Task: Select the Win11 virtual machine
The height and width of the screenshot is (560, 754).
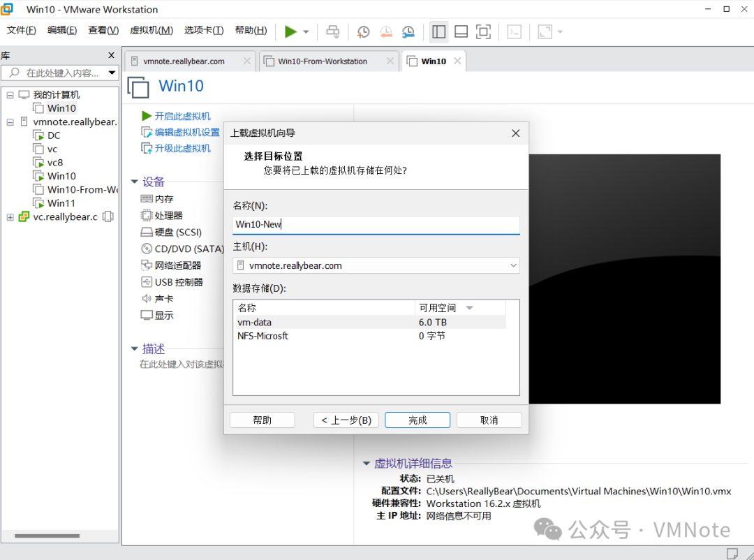Action: [x=61, y=203]
